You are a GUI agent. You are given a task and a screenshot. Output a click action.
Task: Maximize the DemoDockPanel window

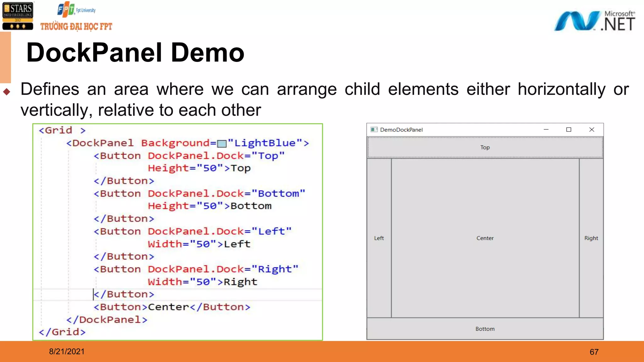point(569,129)
